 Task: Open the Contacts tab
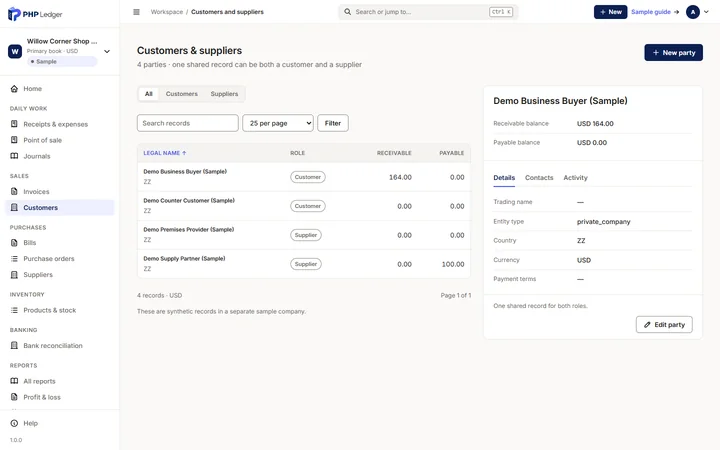pyautogui.click(x=539, y=178)
